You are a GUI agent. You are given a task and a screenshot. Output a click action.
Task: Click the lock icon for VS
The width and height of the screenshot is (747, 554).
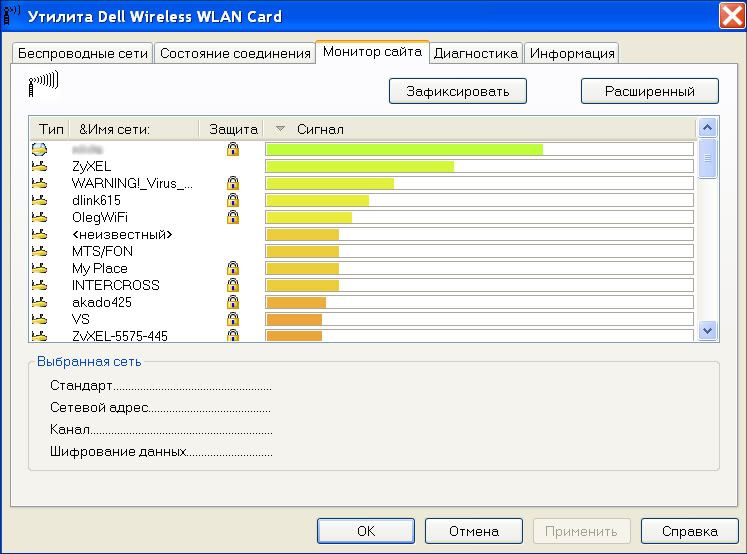[x=232, y=319]
